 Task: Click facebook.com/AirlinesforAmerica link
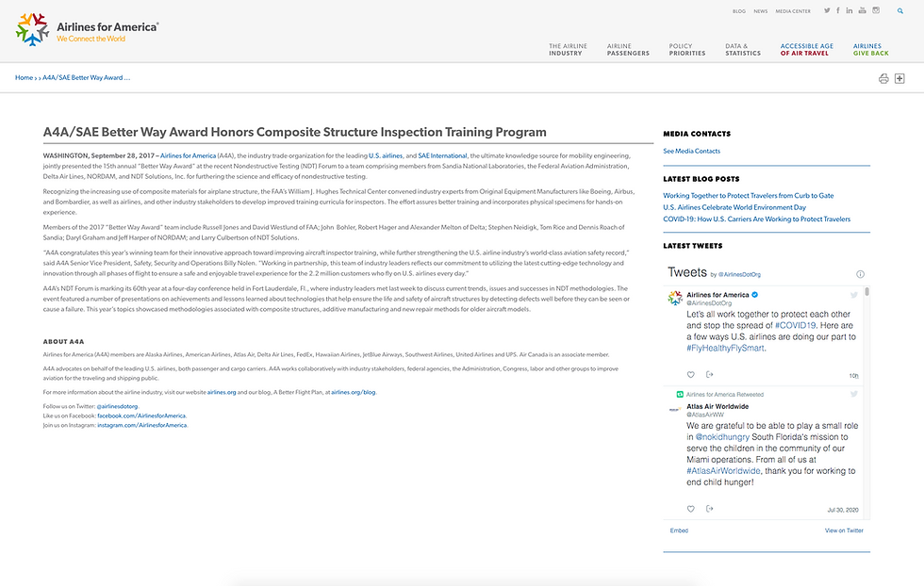click(141, 415)
